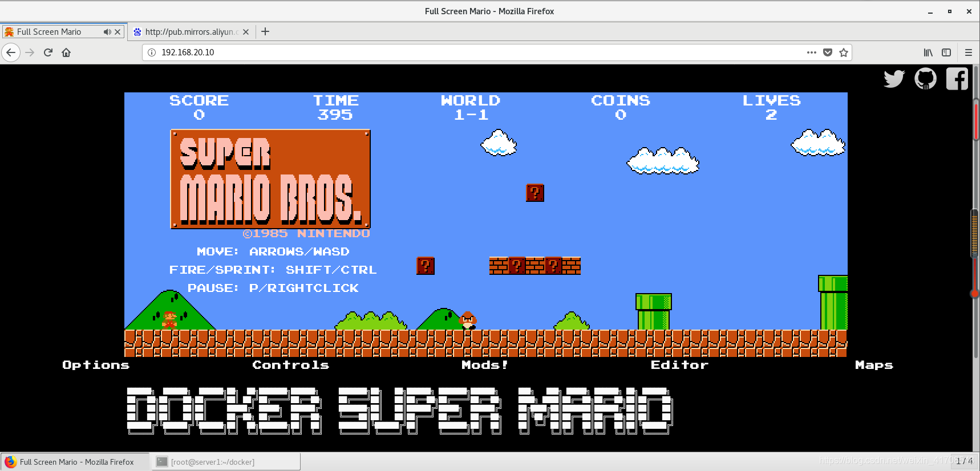Viewport: 980px width, 471px height.
Task: Click the COINS counter text
Action: [x=621, y=107]
